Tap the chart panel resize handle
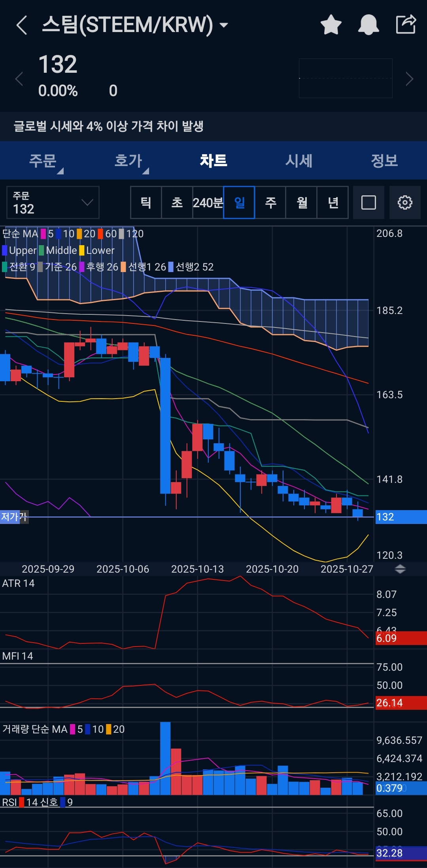 click(401, 569)
